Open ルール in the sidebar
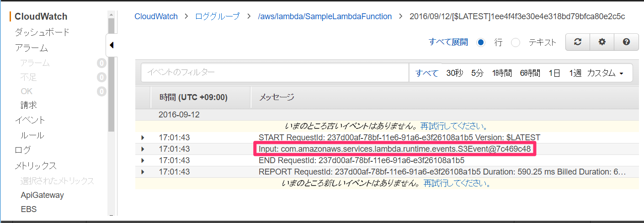The width and height of the screenshot is (644, 223). click(x=32, y=135)
